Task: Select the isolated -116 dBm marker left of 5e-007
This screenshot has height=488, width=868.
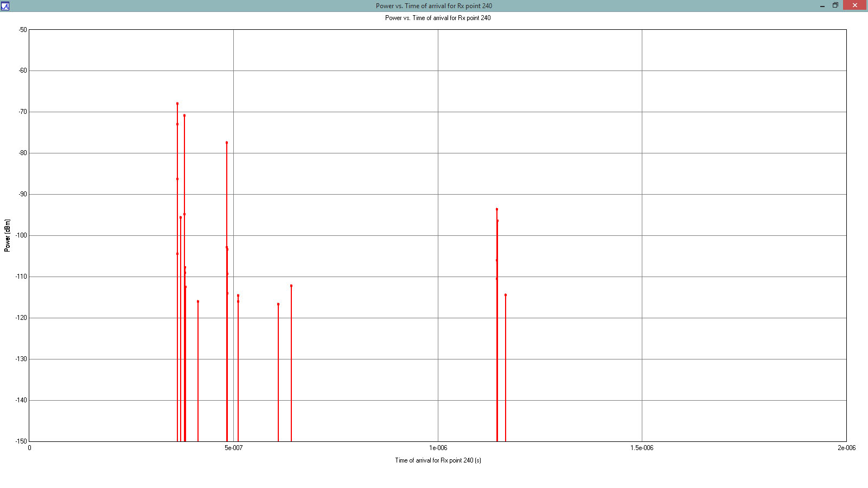Action: (x=198, y=301)
